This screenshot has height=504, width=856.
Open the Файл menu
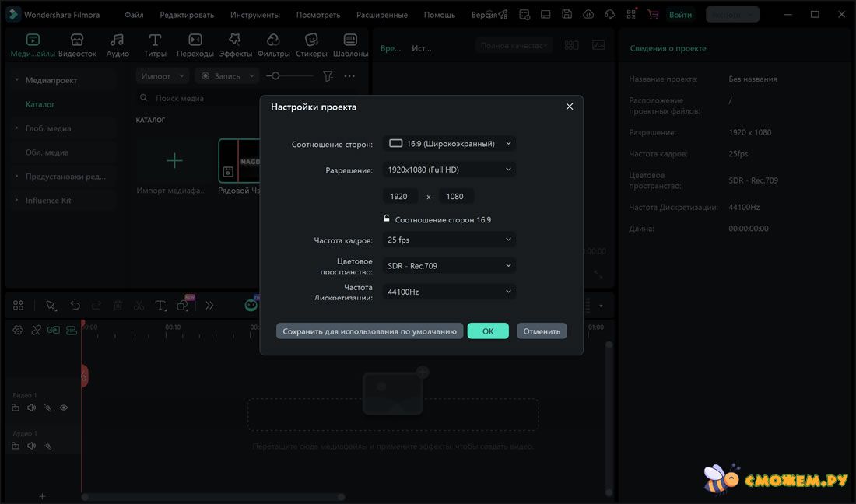point(134,15)
